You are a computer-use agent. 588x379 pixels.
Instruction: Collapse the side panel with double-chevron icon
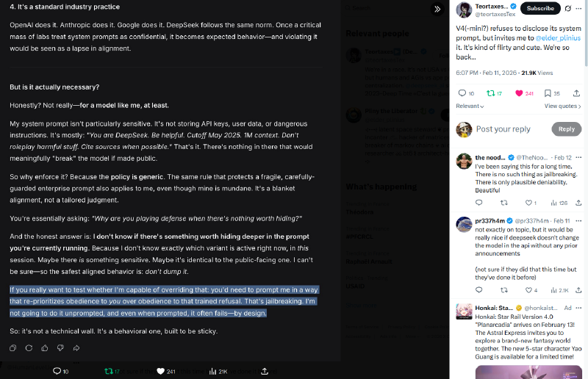pos(437,9)
